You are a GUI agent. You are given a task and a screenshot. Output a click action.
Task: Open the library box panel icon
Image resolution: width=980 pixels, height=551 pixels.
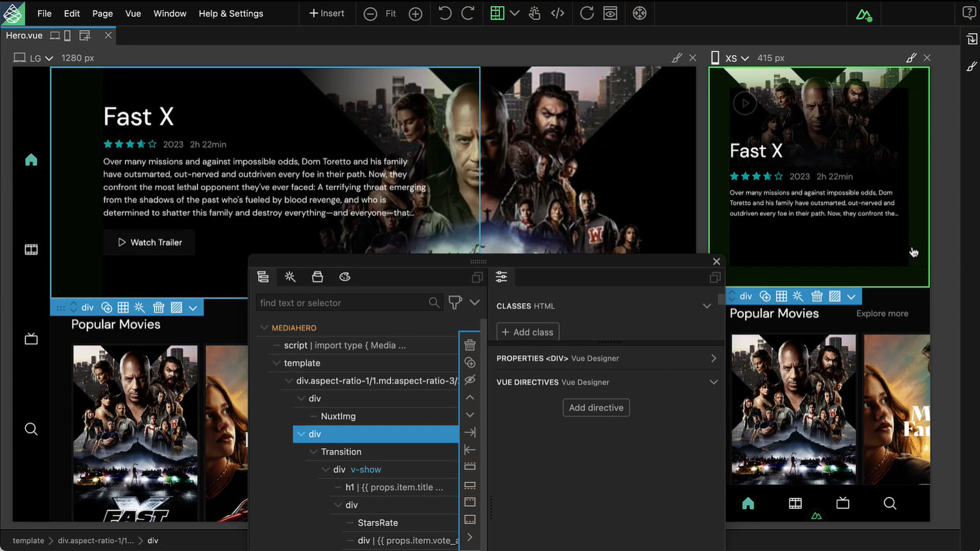pyautogui.click(x=317, y=276)
